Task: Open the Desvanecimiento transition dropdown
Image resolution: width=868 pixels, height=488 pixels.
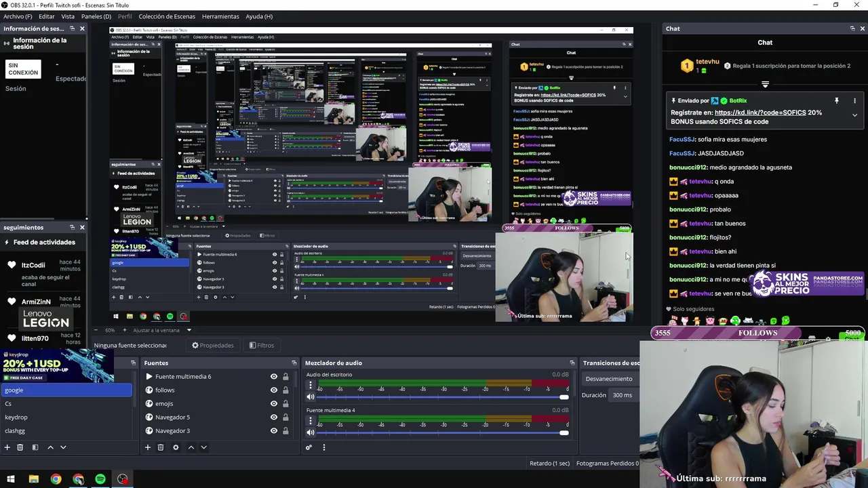Action: (x=610, y=379)
